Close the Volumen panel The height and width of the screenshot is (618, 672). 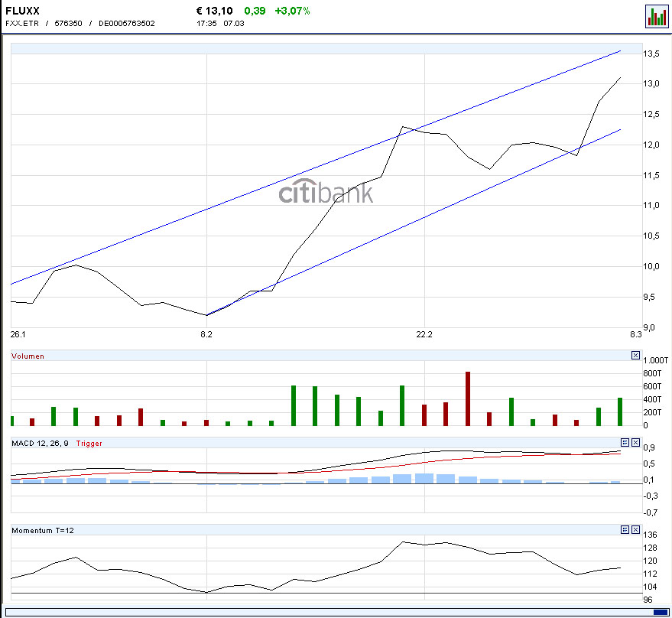click(x=635, y=355)
